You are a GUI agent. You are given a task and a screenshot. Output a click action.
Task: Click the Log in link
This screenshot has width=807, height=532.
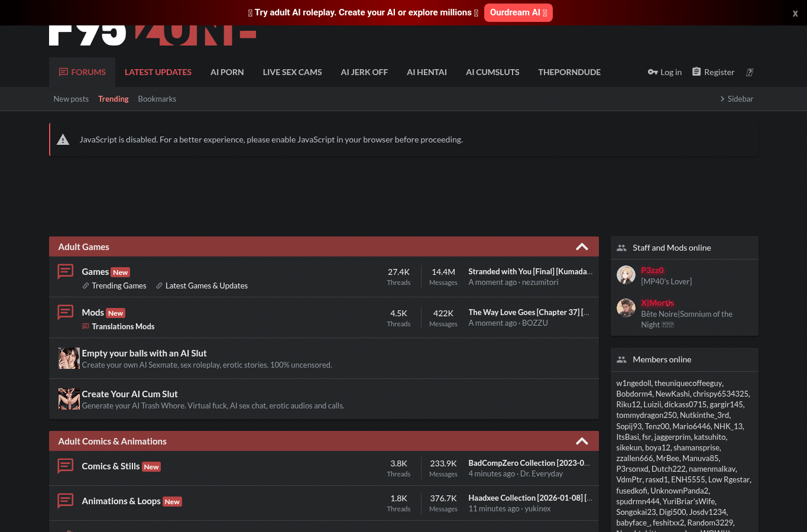click(x=665, y=72)
